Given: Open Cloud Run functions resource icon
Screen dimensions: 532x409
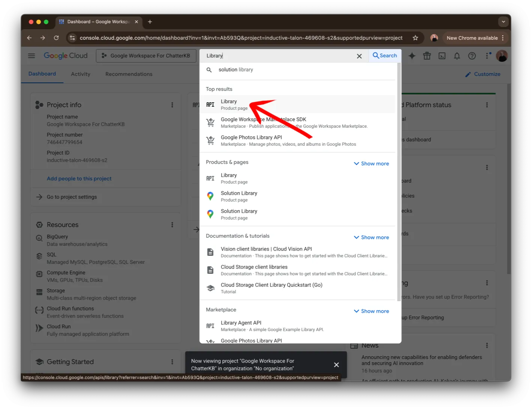Looking at the screenshot, I should click(x=39, y=310).
